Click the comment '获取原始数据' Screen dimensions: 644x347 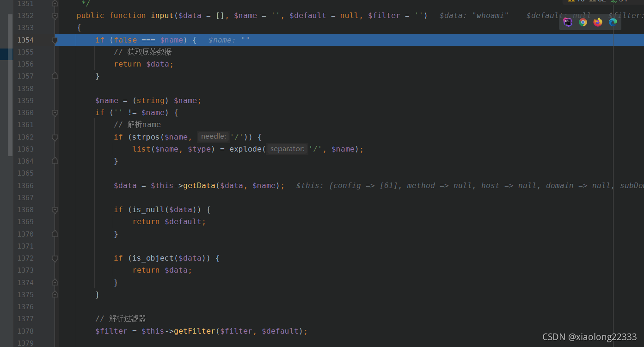[x=143, y=52]
